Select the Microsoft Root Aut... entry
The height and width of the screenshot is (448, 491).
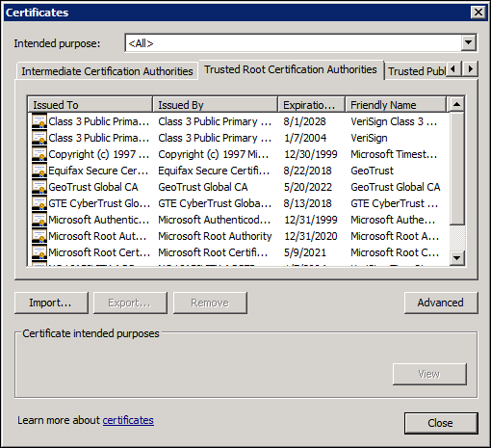coord(97,236)
